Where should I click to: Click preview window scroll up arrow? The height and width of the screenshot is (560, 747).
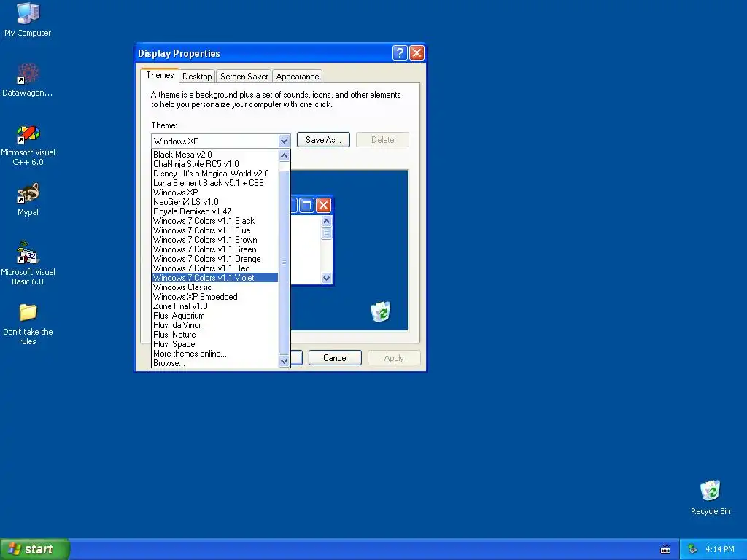tap(326, 221)
